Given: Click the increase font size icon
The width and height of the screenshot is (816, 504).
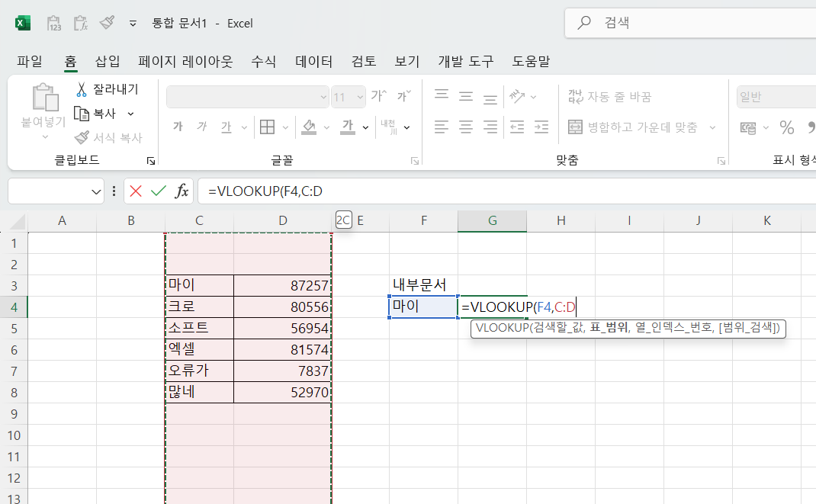Looking at the screenshot, I should (378, 96).
